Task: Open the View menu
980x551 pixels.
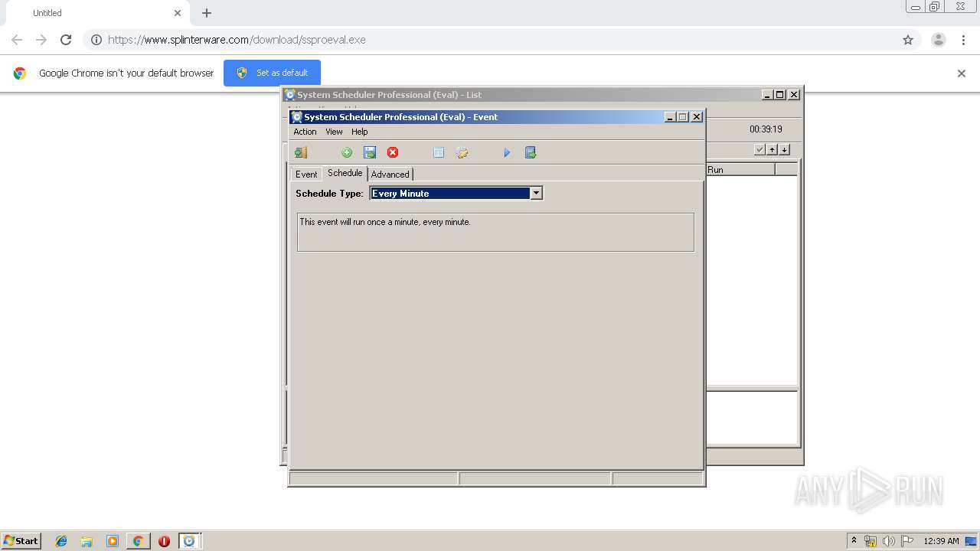Action: [x=334, y=132]
